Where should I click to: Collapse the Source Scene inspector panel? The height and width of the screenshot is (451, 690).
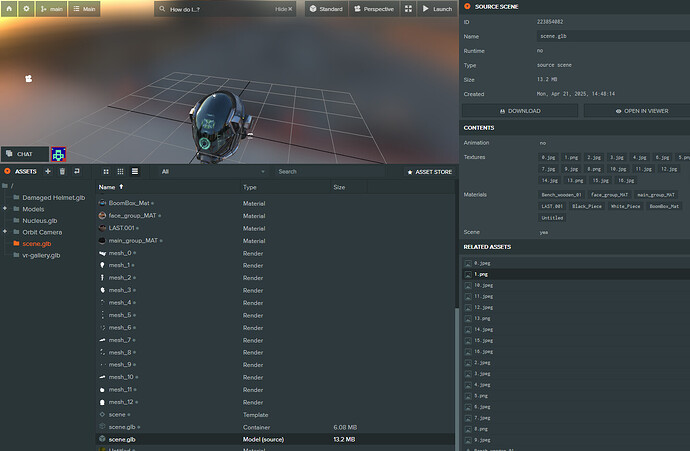(467, 7)
